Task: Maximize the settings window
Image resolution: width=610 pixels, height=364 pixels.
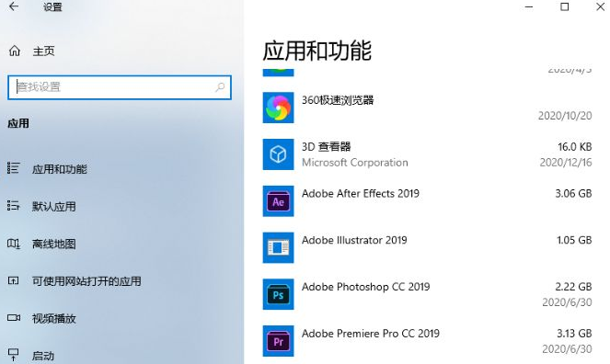Action: pos(565,6)
